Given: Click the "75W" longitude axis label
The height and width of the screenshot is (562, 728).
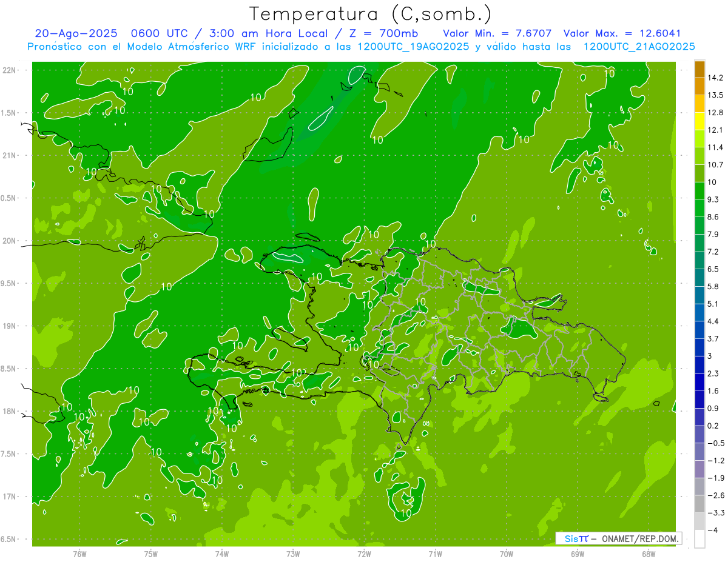Looking at the screenshot, I should [150, 554].
